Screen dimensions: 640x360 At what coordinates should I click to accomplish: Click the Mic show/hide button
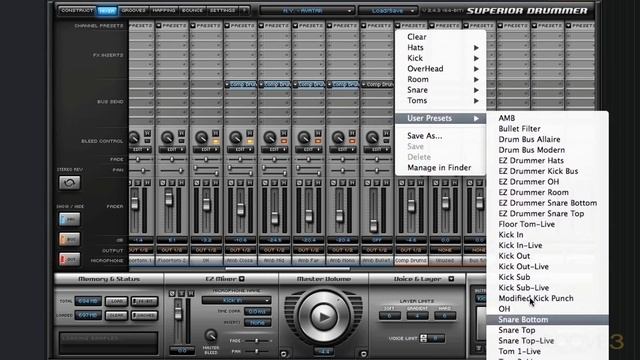pyautogui.click(x=69, y=220)
